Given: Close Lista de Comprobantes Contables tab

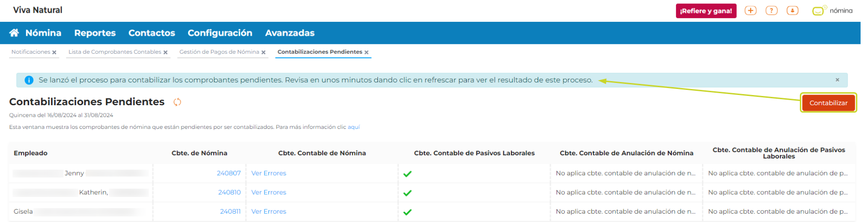Looking at the screenshot, I should pyautogui.click(x=166, y=52).
